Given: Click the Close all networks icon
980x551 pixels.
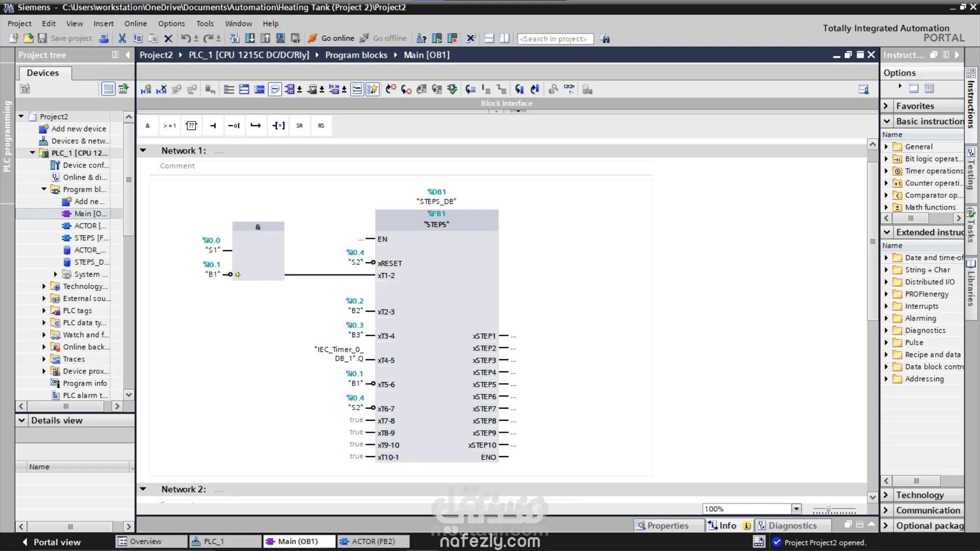Looking at the screenshot, I should point(259,90).
